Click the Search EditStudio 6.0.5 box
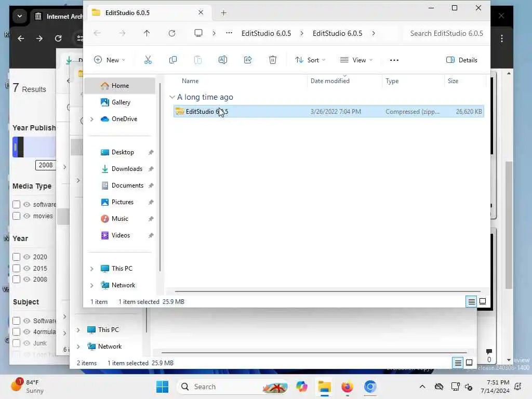 [x=446, y=33]
